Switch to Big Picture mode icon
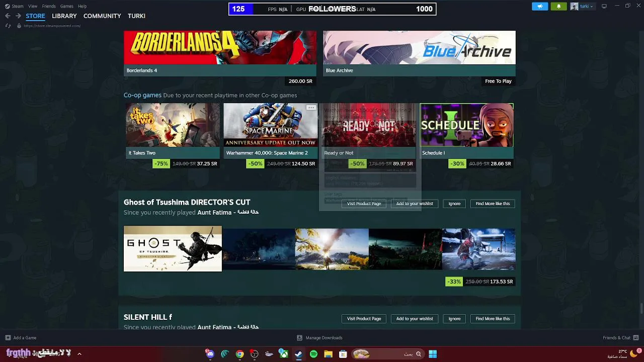644x362 pixels. coord(604,6)
